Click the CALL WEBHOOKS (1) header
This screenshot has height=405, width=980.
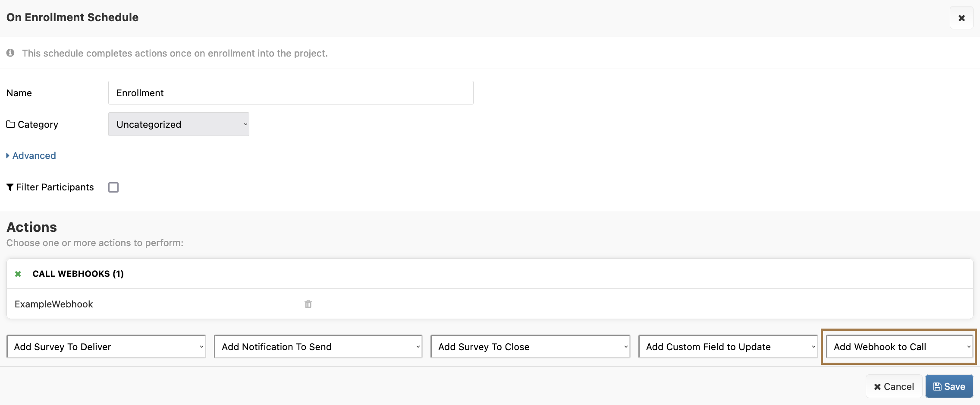click(x=78, y=274)
